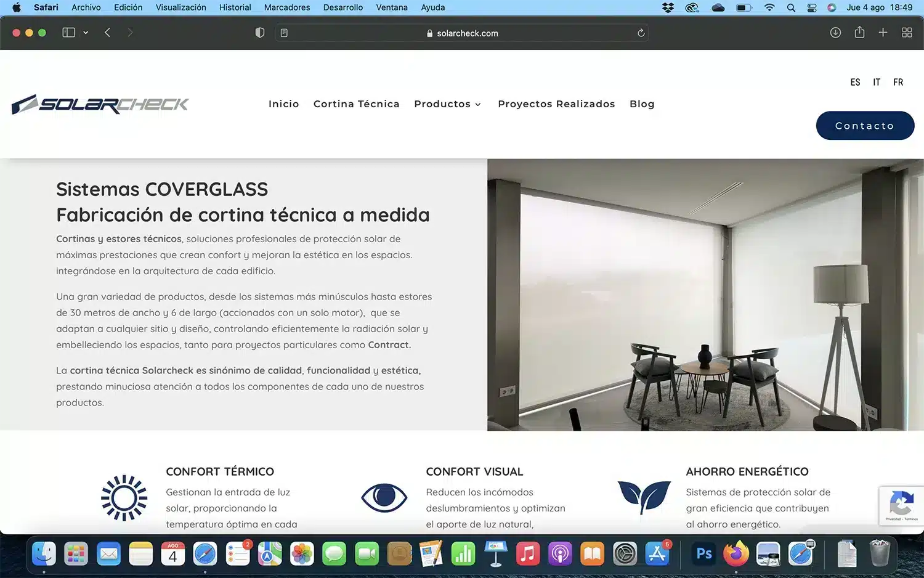Screen dimensions: 924x578
Task: Open the Historial menu in menu bar
Action: tap(235, 7)
